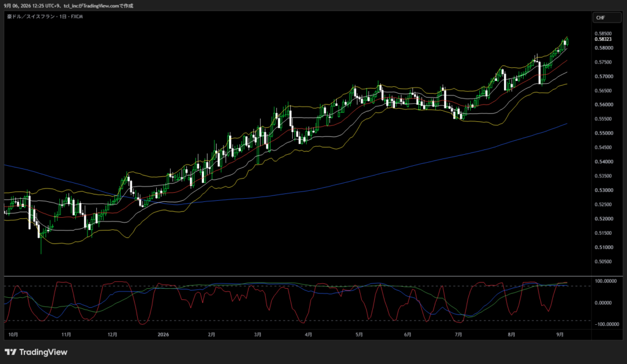This screenshot has height=364, width=627.
Task: Click the 0.55000 price axis label
Action: click(603, 133)
